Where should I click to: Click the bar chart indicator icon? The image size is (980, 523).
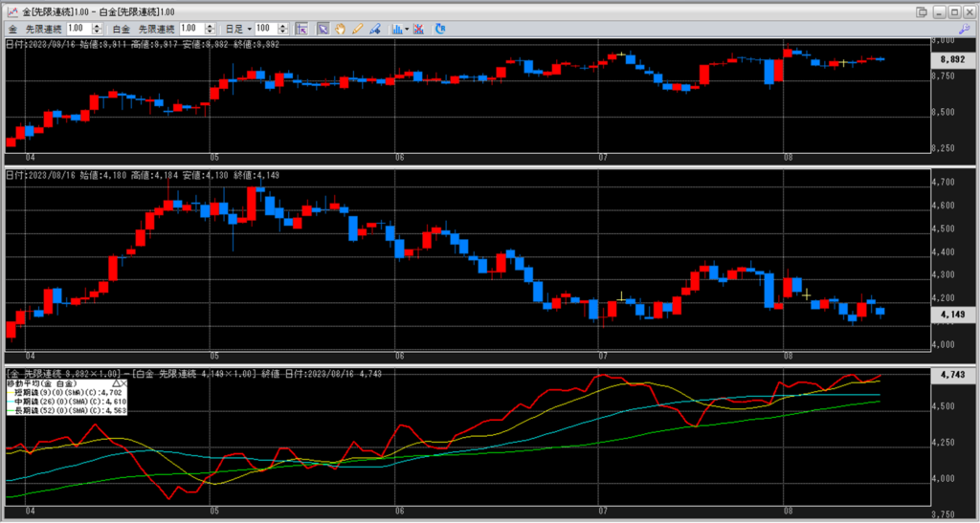[396, 29]
